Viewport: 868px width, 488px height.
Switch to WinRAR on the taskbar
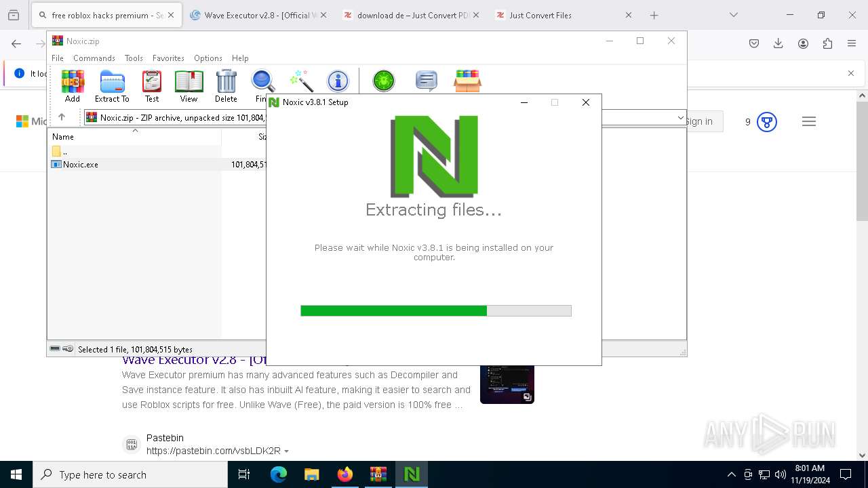click(378, 474)
